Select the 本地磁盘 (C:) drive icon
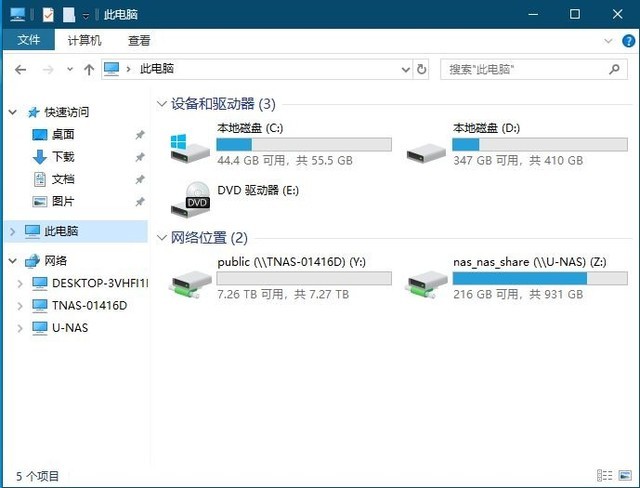The image size is (640, 488). point(189,149)
